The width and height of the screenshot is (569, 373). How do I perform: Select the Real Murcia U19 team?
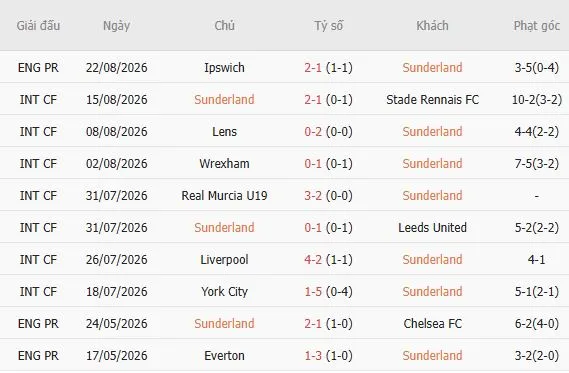224,196
